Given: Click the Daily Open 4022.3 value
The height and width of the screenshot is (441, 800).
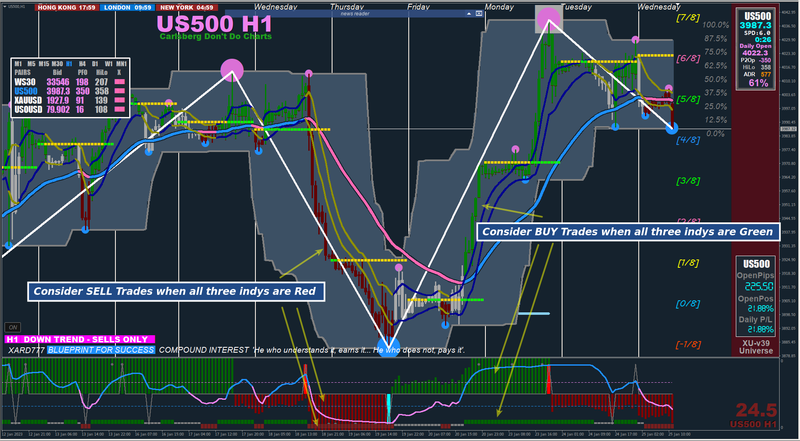Looking at the screenshot, I should [755, 53].
